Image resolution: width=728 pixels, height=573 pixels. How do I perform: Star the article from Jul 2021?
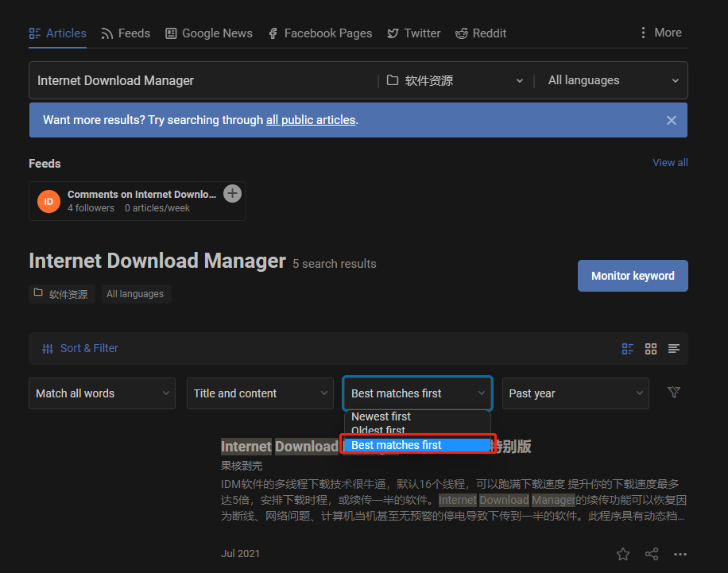[x=623, y=554]
